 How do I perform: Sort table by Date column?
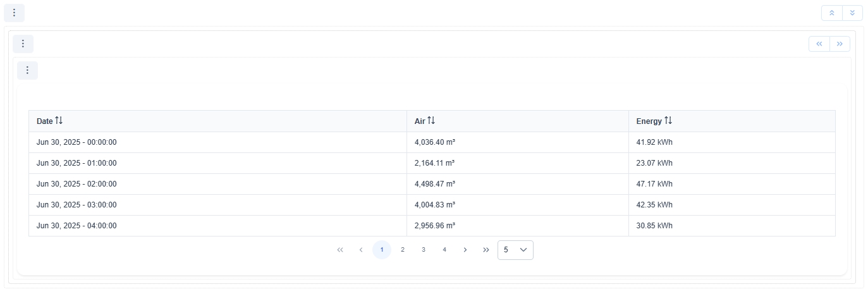59,121
